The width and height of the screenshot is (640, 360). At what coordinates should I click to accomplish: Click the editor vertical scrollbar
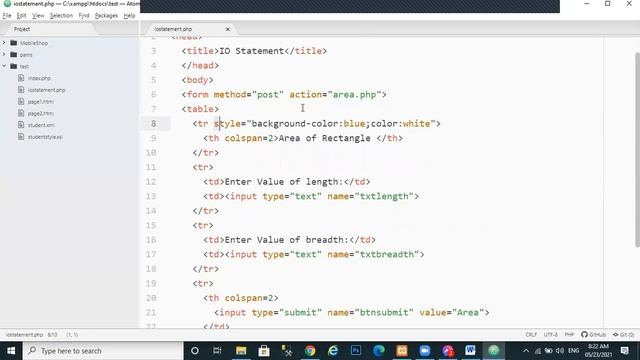[637, 149]
